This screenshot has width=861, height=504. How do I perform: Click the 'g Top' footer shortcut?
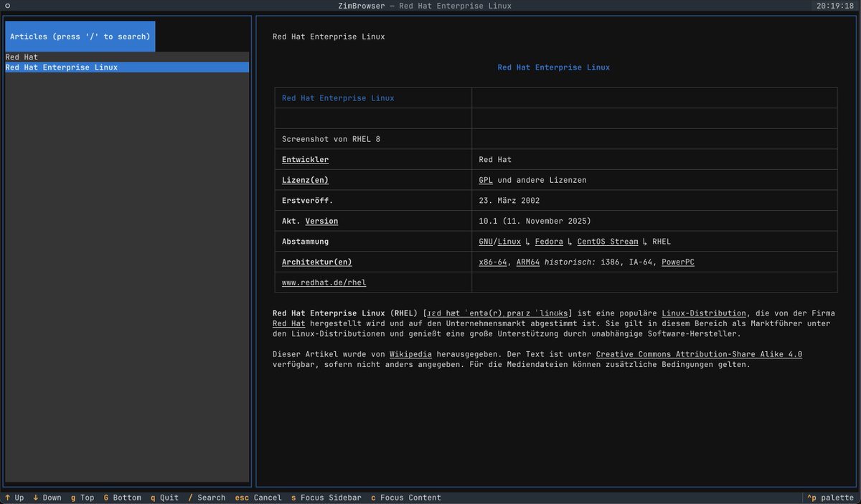(83, 498)
